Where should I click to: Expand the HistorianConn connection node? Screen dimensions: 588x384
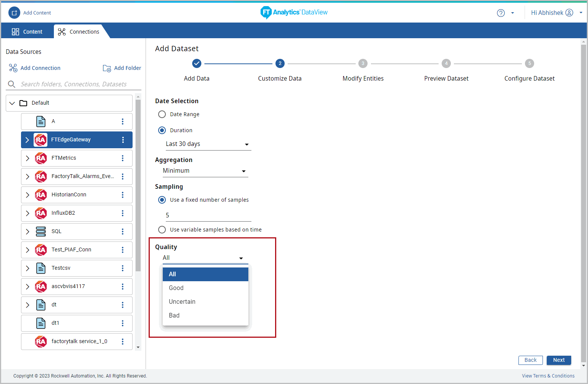28,195
